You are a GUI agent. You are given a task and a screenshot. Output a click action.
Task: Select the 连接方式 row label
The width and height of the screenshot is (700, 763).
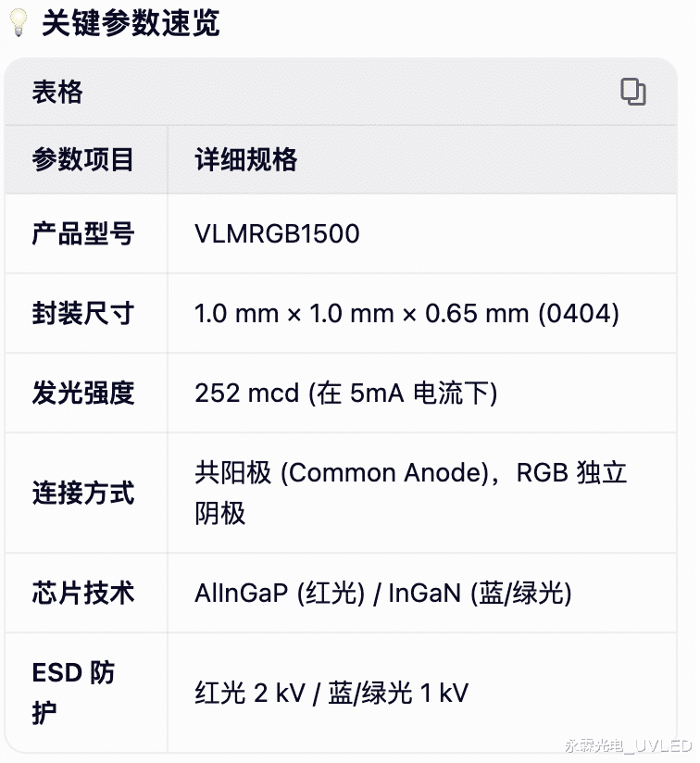[x=83, y=493]
